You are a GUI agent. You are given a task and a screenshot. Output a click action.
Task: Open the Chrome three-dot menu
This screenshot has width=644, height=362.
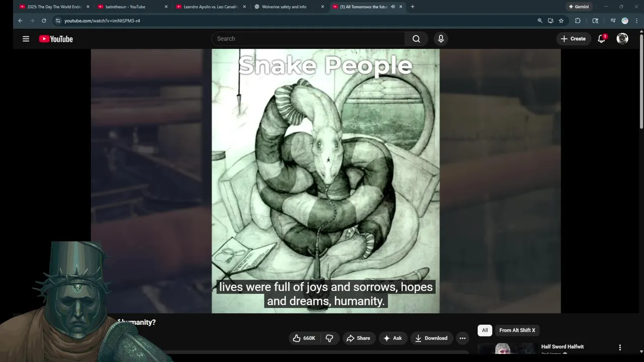click(636, 21)
